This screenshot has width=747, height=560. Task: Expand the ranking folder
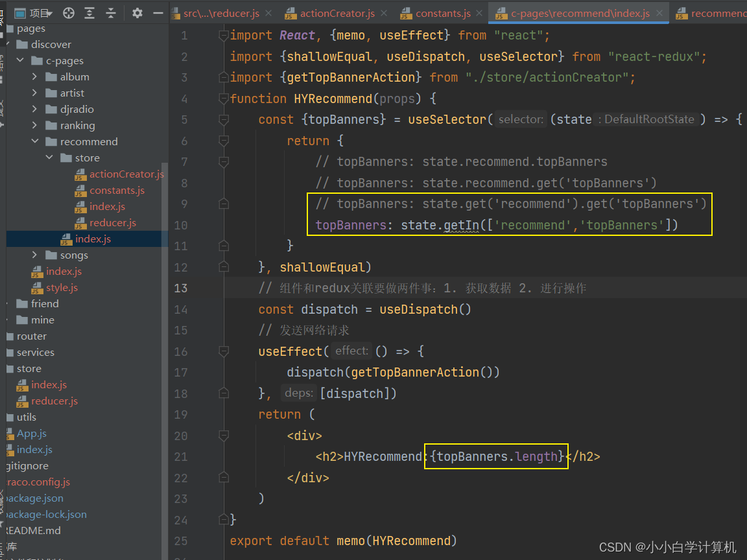click(x=34, y=125)
